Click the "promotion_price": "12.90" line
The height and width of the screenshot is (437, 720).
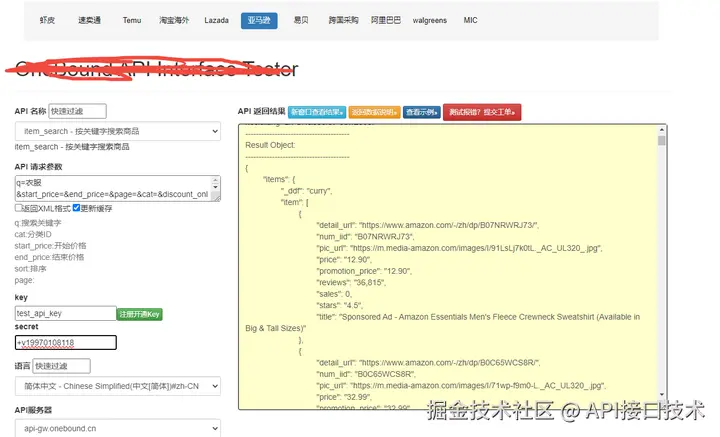coord(364,271)
